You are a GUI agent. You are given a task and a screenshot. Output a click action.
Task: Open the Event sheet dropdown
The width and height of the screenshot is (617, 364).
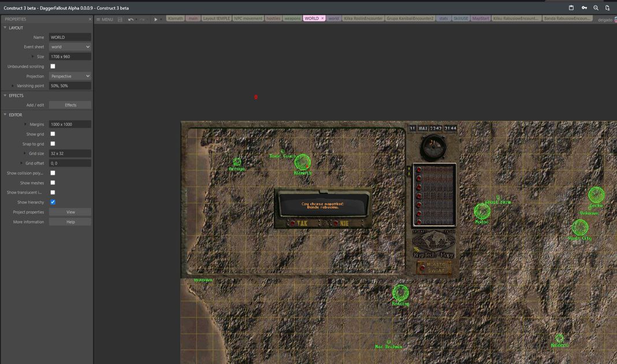pyautogui.click(x=70, y=47)
